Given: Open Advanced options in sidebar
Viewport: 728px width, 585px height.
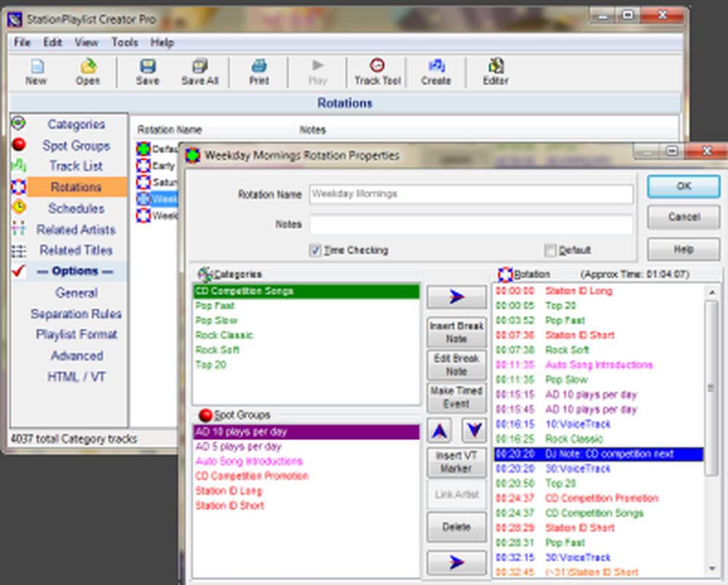Looking at the screenshot, I should coord(76,356).
